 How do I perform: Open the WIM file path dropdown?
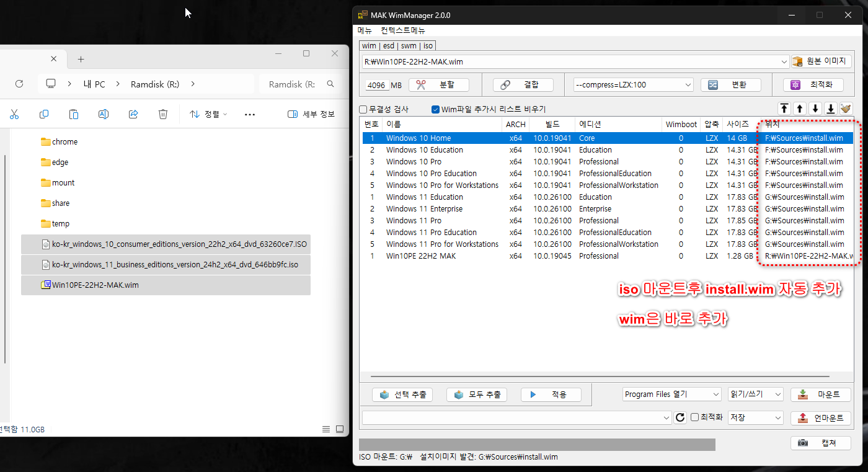785,61
